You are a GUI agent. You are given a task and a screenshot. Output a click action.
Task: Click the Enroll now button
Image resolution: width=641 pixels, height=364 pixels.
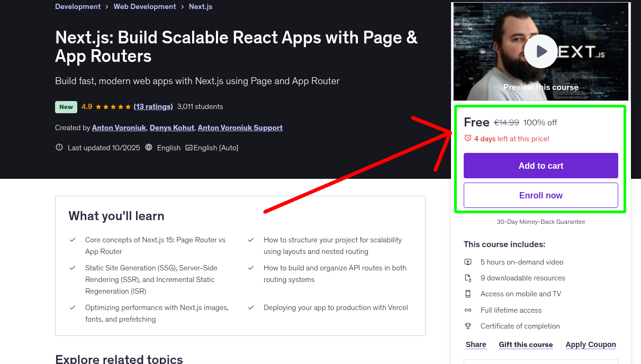[x=540, y=195]
